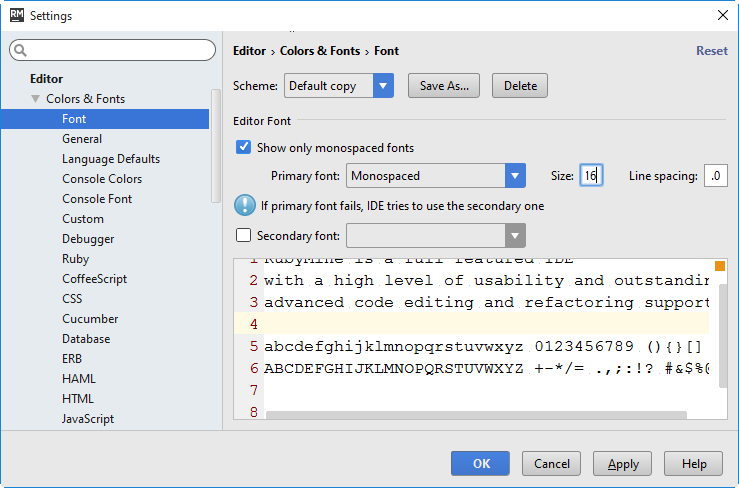Click the blue info hint icon

pyautogui.click(x=244, y=206)
